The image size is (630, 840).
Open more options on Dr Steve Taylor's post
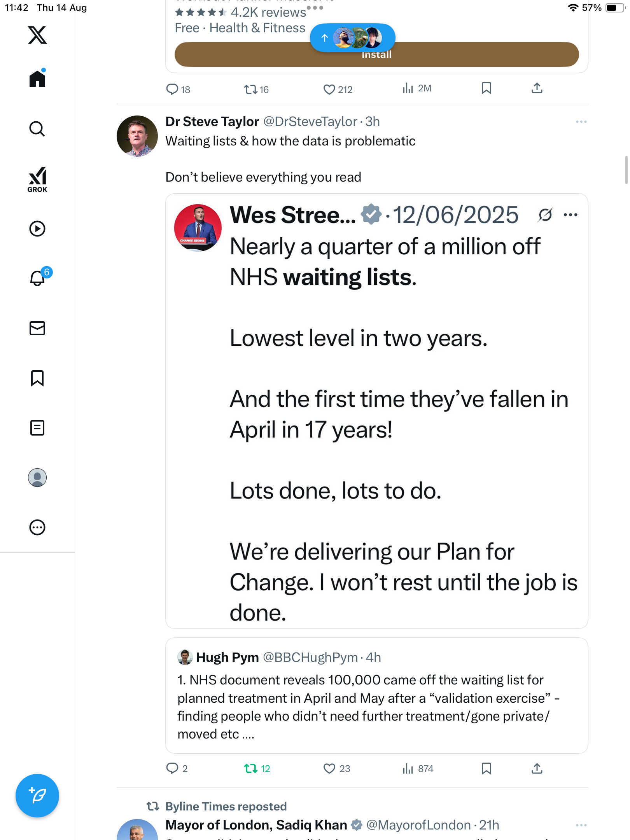[x=581, y=122]
